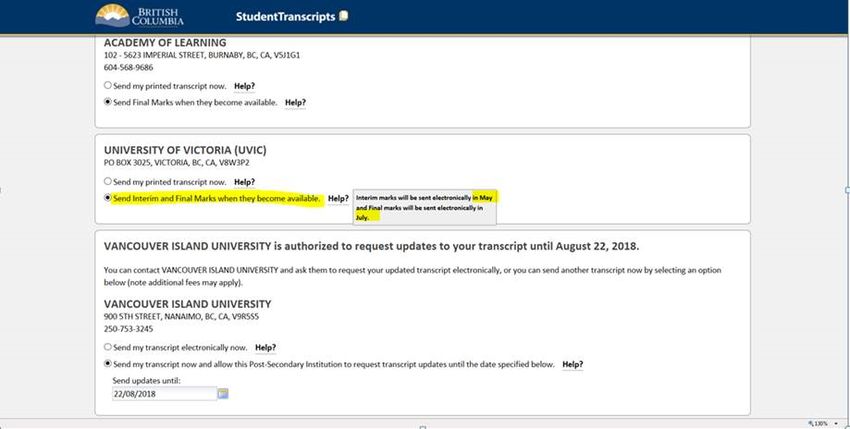This screenshot has width=850, height=429.
Task: Click the Send updates until label
Action: [x=146, y=381]
